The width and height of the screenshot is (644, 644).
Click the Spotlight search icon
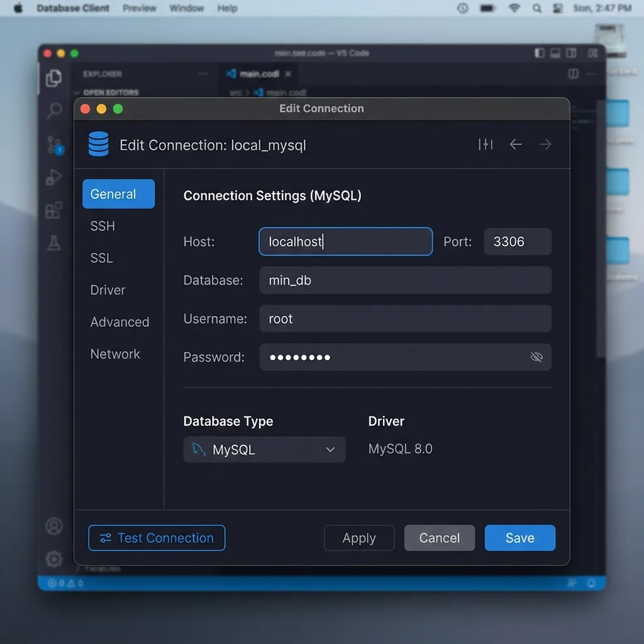(537, 8)
